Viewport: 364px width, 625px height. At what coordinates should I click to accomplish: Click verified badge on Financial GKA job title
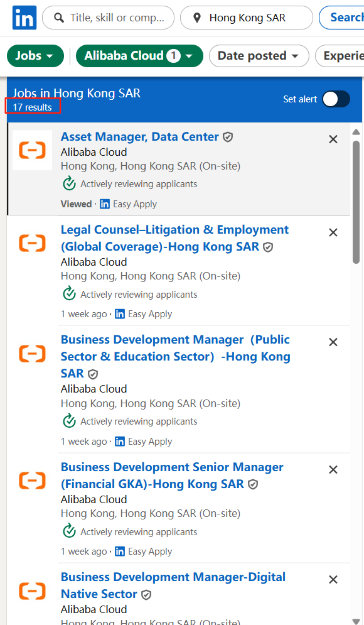tap(253, 485)
